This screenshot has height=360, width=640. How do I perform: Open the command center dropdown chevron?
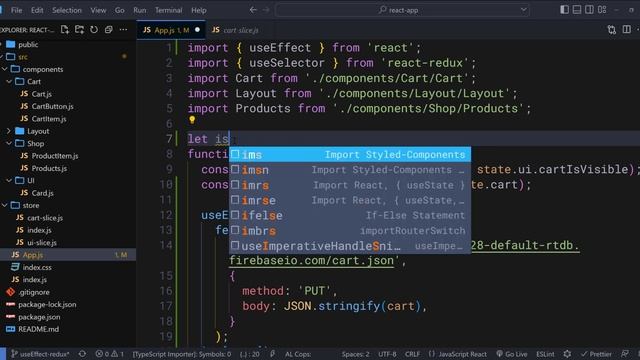tap(523, 10)
